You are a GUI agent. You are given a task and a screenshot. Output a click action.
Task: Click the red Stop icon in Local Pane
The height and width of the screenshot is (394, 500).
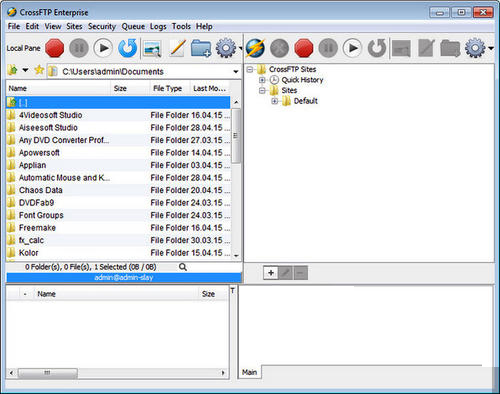coord(55,48)
